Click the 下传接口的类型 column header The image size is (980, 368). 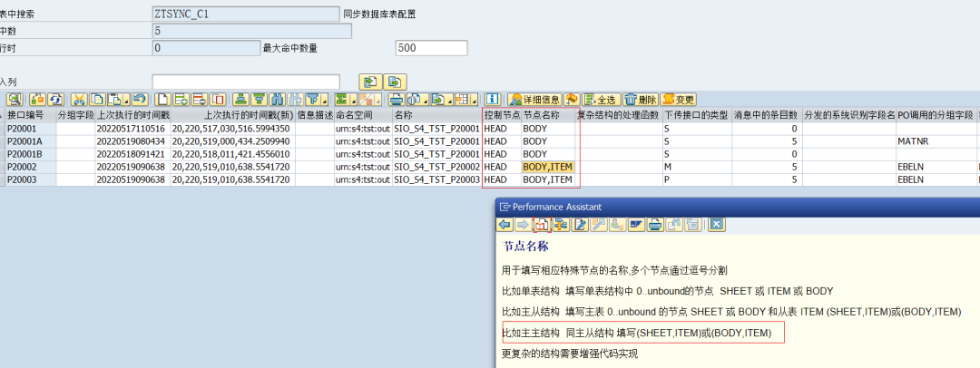tap(697, 115)
